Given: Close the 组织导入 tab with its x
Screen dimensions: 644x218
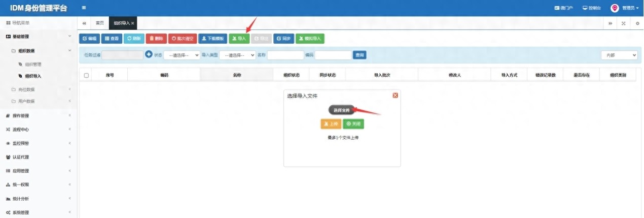Looking at the screenshot, I should point(133,23).
